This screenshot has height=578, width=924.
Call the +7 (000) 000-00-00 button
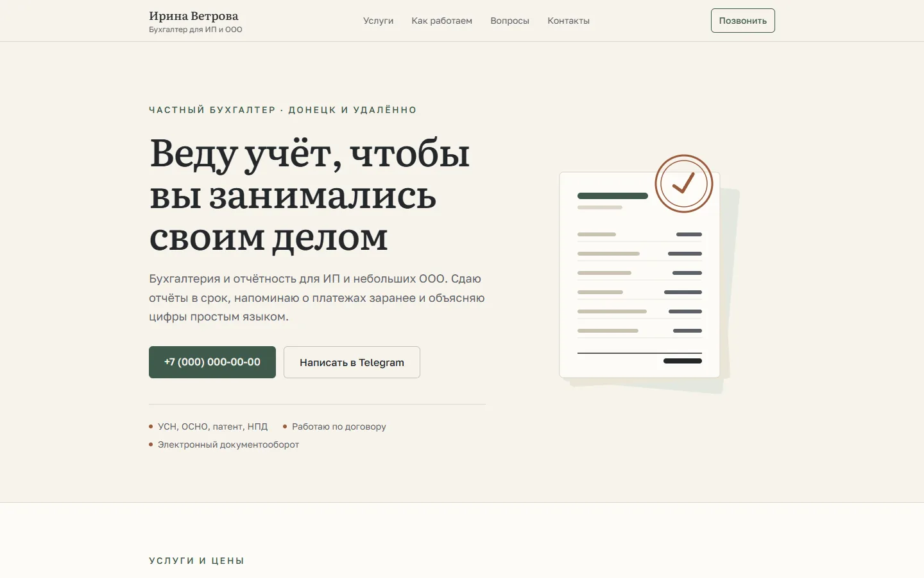tap(212, 362)
